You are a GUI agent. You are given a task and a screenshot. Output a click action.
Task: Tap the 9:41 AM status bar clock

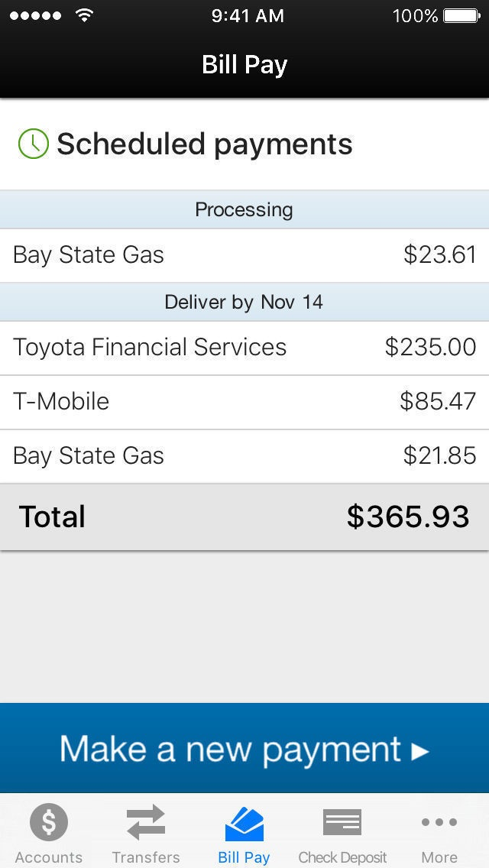point(248,15)
